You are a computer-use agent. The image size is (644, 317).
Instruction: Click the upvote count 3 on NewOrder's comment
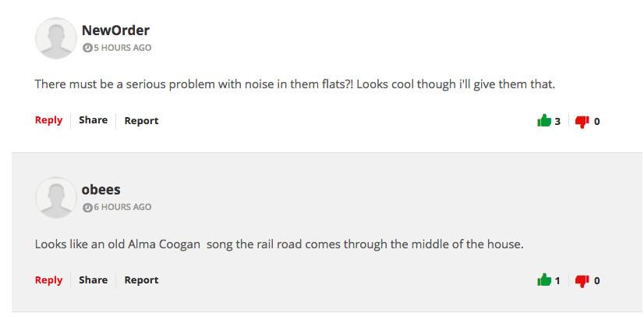557,122
